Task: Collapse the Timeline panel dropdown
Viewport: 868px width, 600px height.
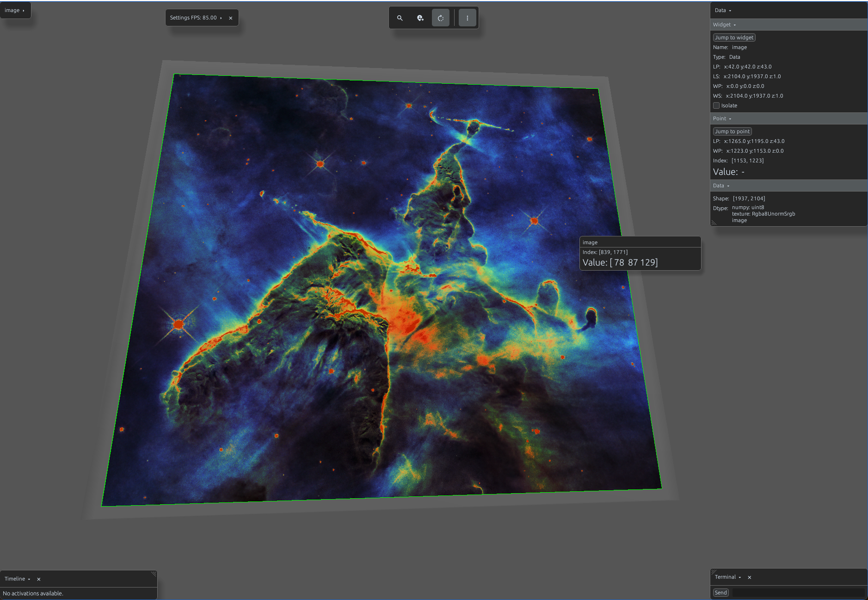Action: point(29,579)
